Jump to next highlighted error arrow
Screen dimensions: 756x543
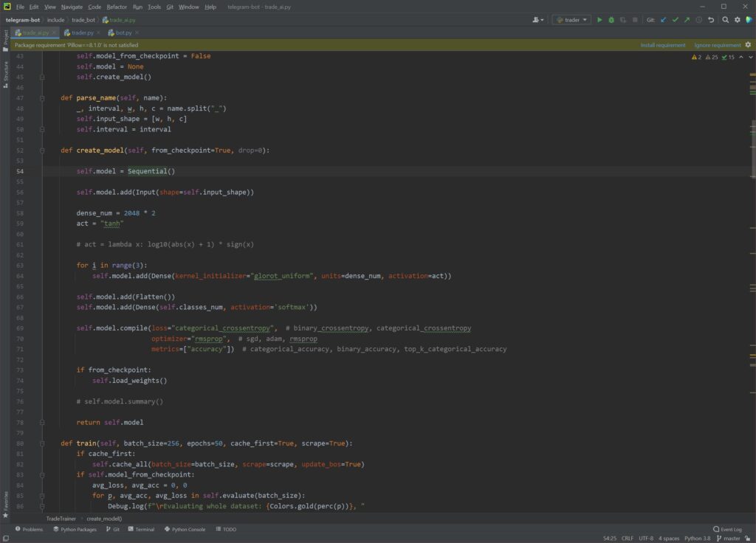tap(750, 57)
